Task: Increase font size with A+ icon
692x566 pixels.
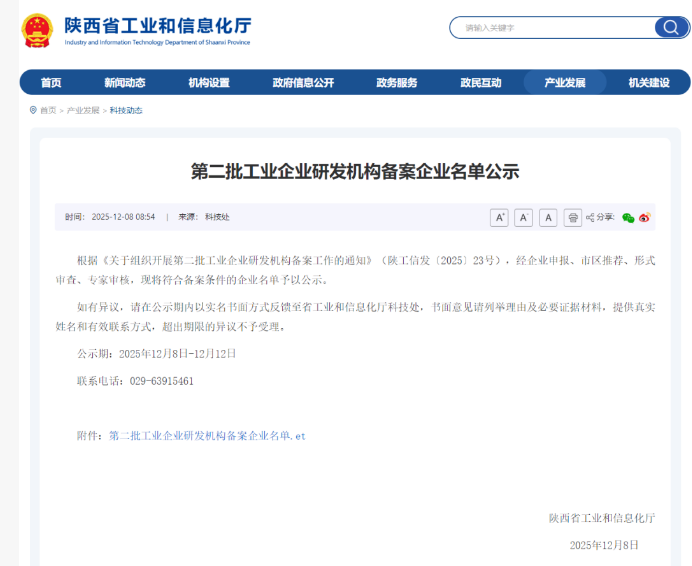Action: 499,217
